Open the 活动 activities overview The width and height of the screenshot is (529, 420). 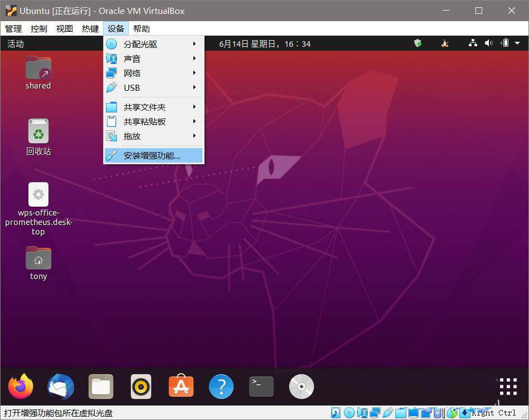click(16, 44)
